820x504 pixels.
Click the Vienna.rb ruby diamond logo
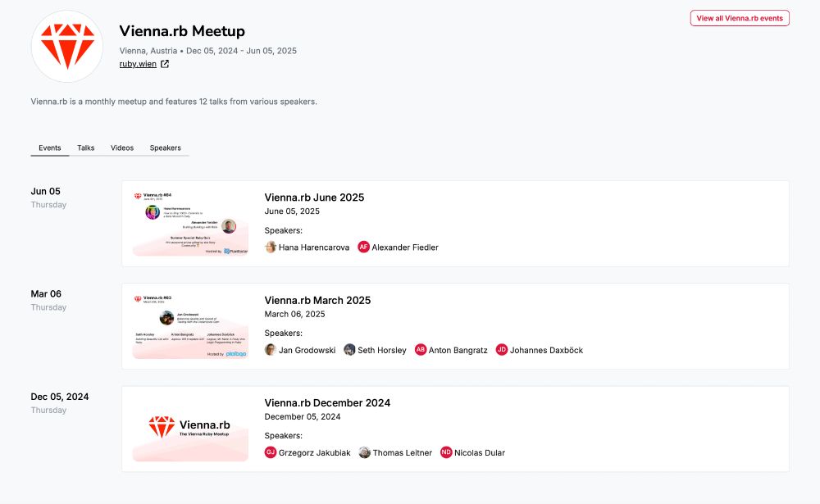point(67,46)
